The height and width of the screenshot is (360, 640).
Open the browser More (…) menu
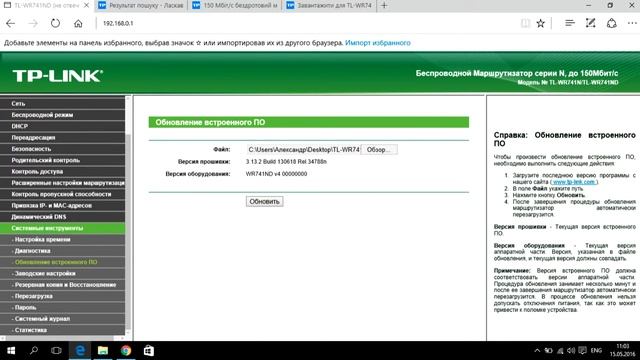pyautogui.click(x=632, y=24)
